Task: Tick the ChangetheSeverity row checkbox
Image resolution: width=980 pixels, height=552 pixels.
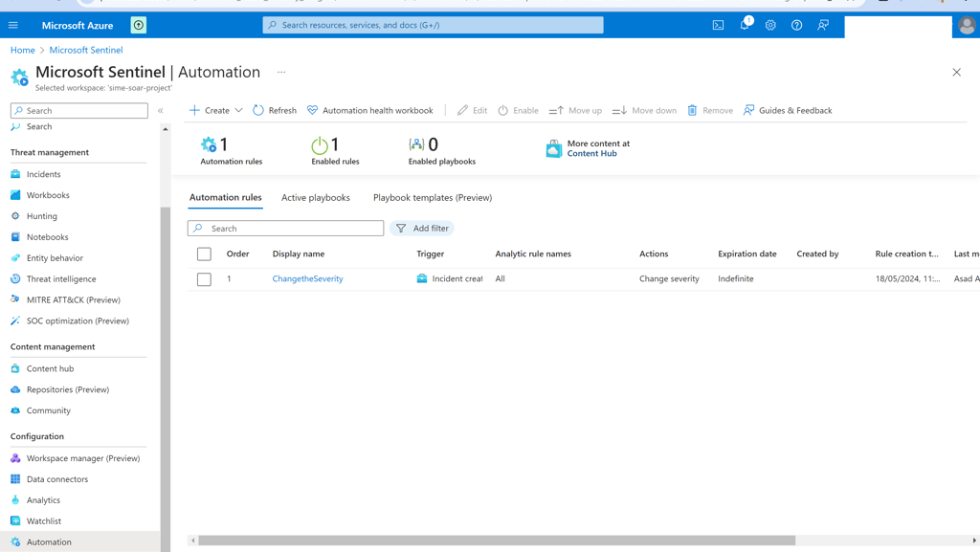Action: tap(204, 279)
